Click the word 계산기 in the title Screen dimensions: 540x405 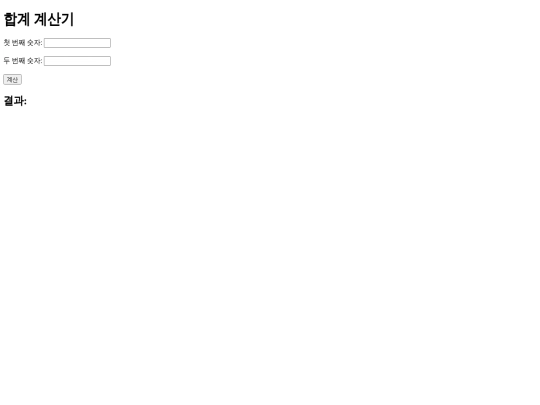point(54,19)
